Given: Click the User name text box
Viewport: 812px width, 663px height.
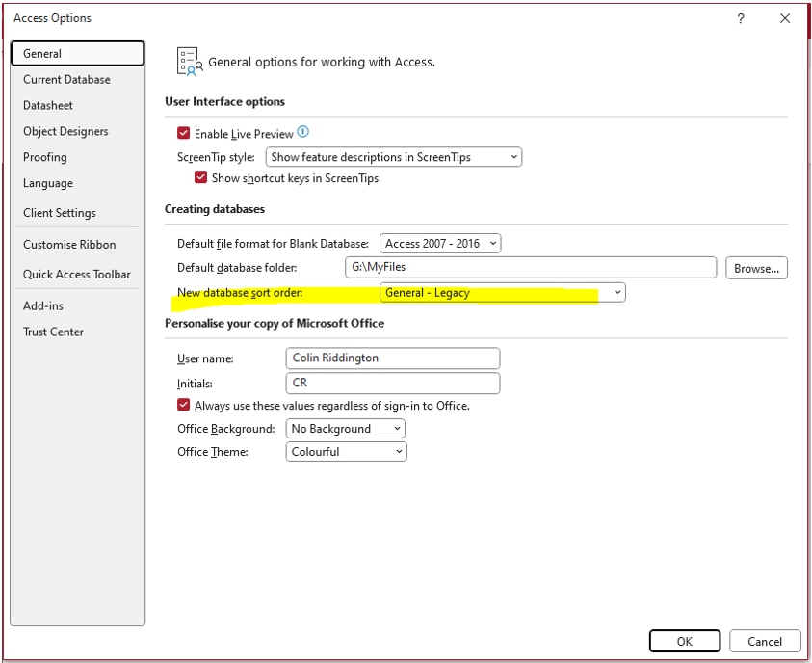Looking at the screenshot, I should 393,358.
